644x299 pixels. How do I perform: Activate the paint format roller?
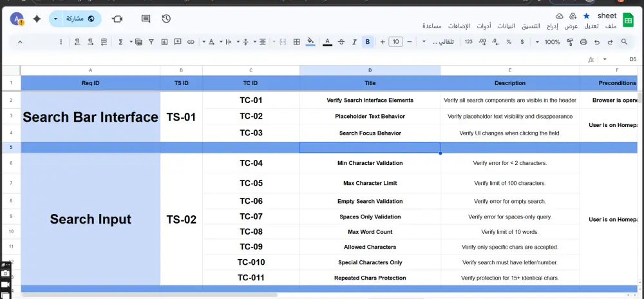point(570,42)
